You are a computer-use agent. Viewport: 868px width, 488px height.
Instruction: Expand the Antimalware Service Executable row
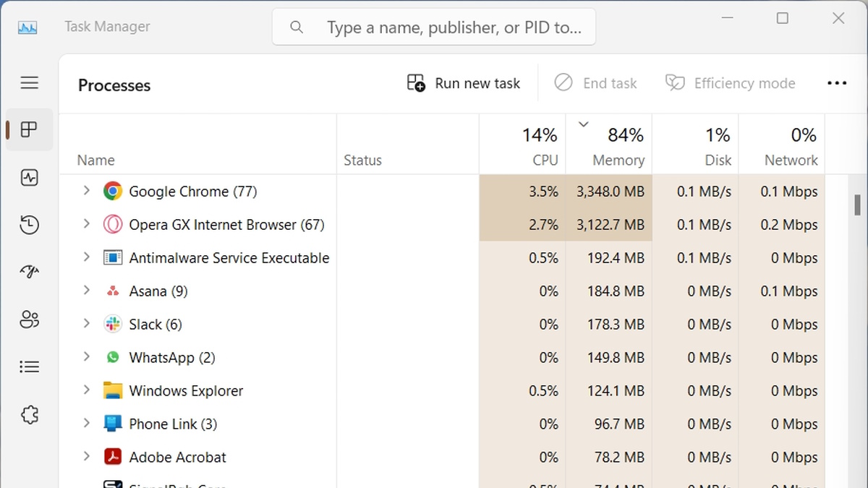tap(86, 257)
